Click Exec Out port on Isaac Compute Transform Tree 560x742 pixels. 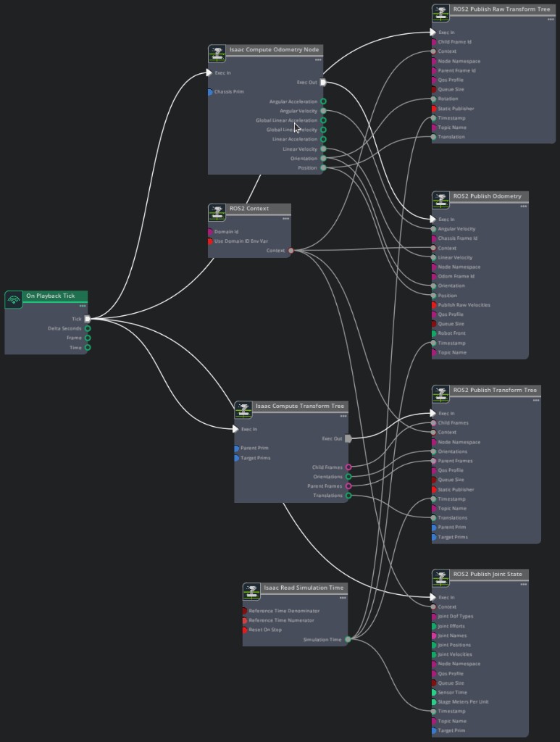tap(348, 438)
